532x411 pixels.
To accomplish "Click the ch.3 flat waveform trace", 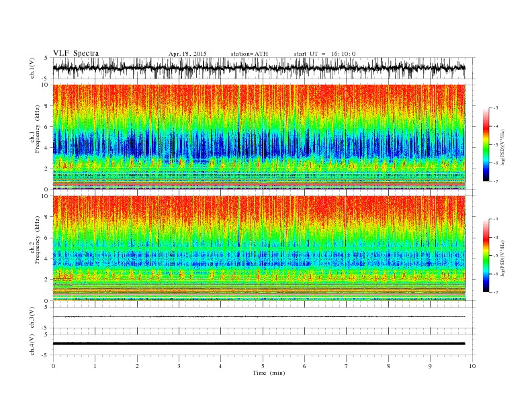I will tap(259, 317).
